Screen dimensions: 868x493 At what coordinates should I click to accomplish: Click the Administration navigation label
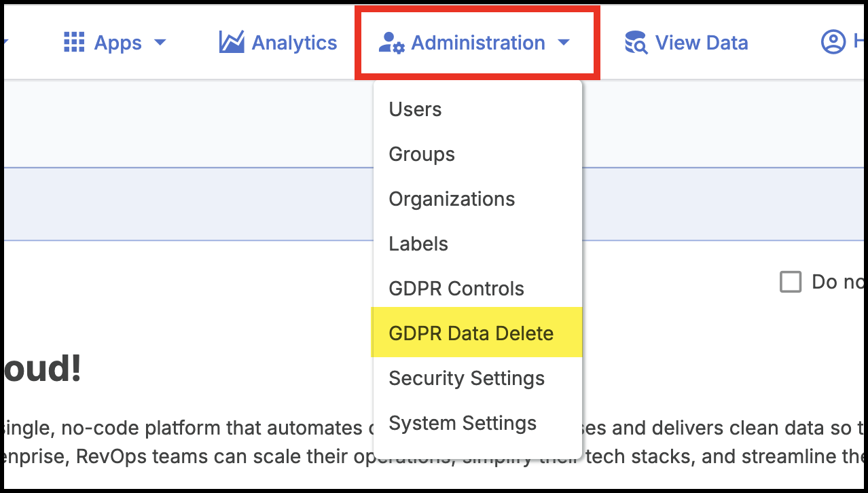[477, 42]
